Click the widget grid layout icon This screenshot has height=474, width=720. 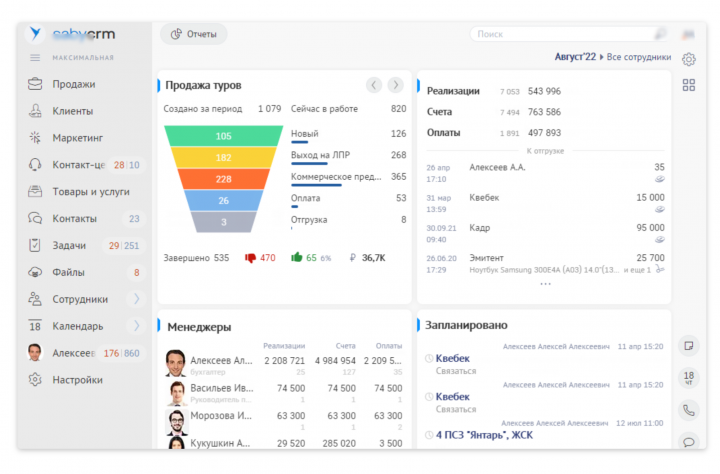[688, 85]
